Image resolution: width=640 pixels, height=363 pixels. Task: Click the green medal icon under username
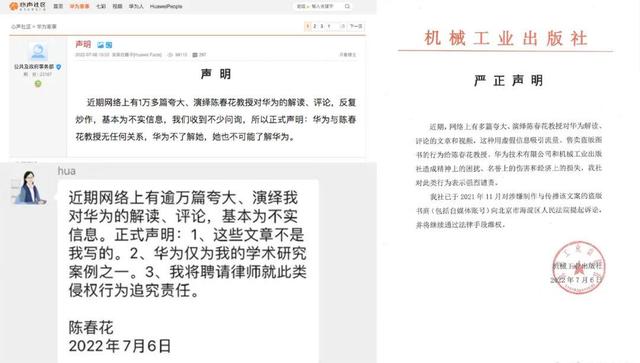[x=38, y=84]
